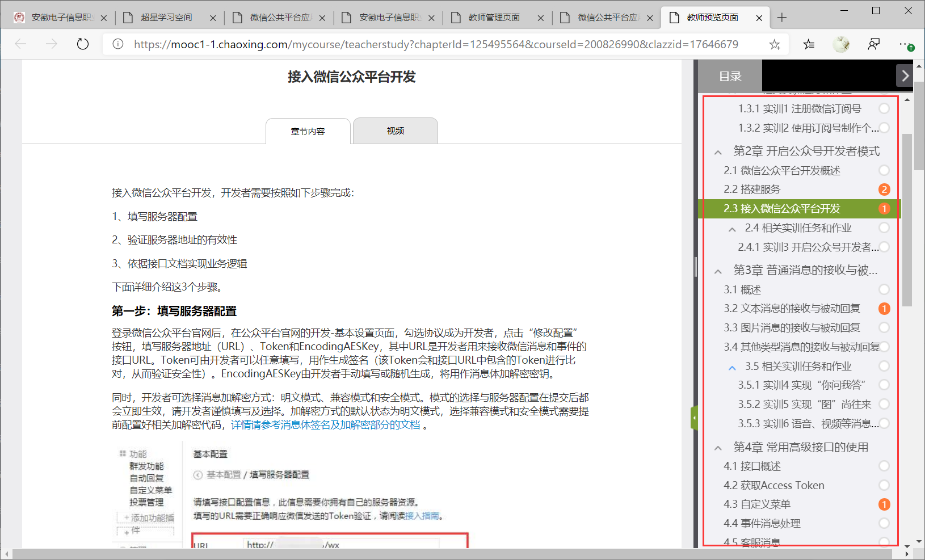The height and width of the screenshot is (560, 925).
Task: Click the favorites star in address bar
Action: 775,44
